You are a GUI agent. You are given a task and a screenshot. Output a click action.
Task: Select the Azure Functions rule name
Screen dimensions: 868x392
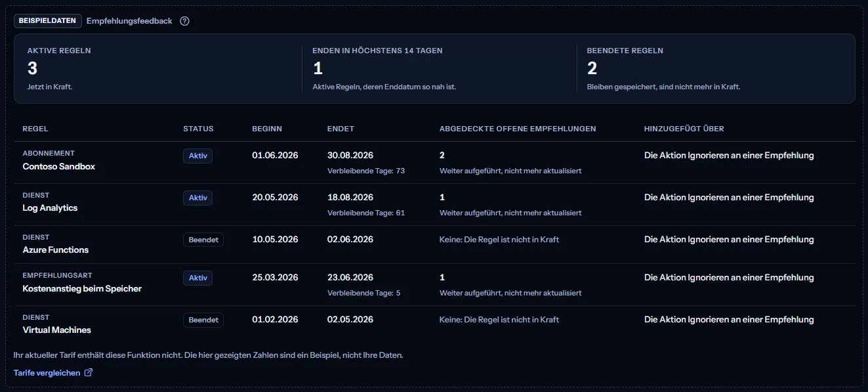point(56,250)
